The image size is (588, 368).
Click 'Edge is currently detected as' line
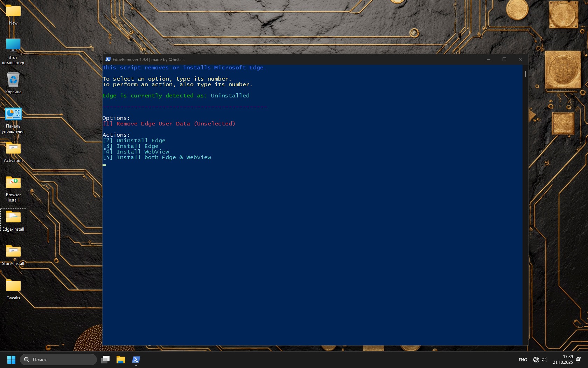coord(176,96)
